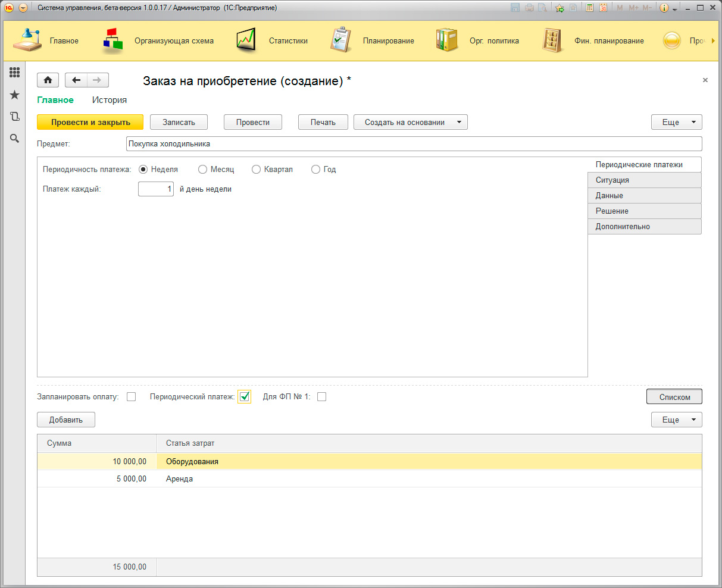Select the Неделя radio button
This screenshot has width=722, height=588.
(143, 170)
